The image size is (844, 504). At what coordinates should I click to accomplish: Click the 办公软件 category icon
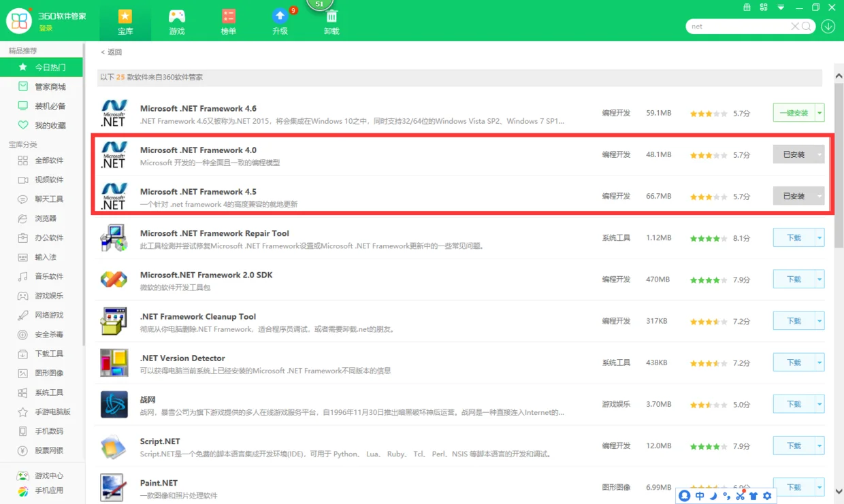tap(23, 238)
